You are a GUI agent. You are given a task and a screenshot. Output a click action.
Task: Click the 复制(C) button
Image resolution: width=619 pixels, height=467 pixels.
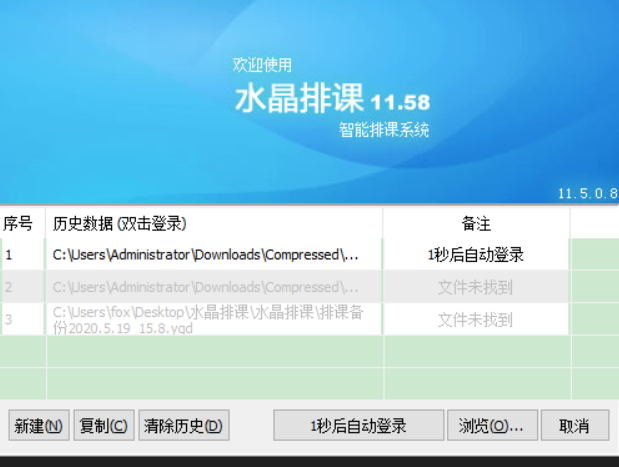tap(104, 425)
